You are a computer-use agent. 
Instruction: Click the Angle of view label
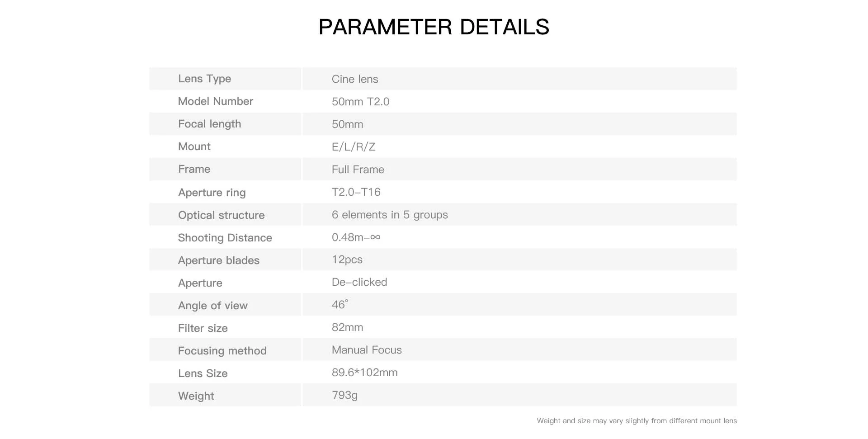pyautogui.click(x=212, y=306)
